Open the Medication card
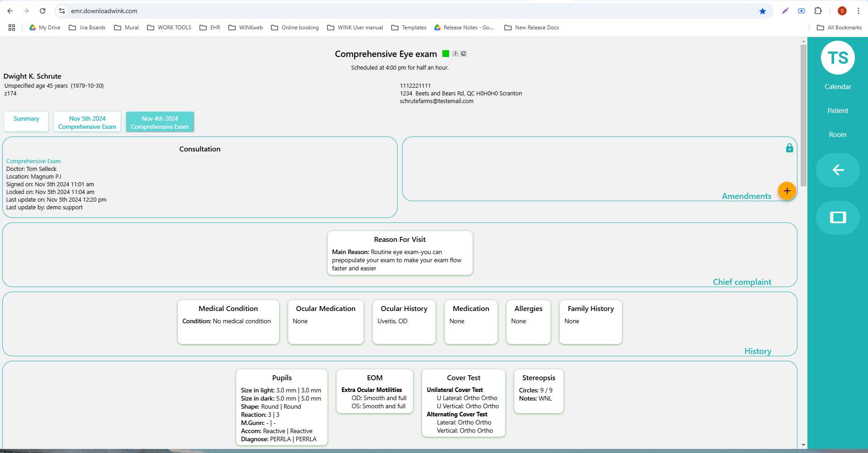Screen dimensions: 868x453 pos(471,322)
